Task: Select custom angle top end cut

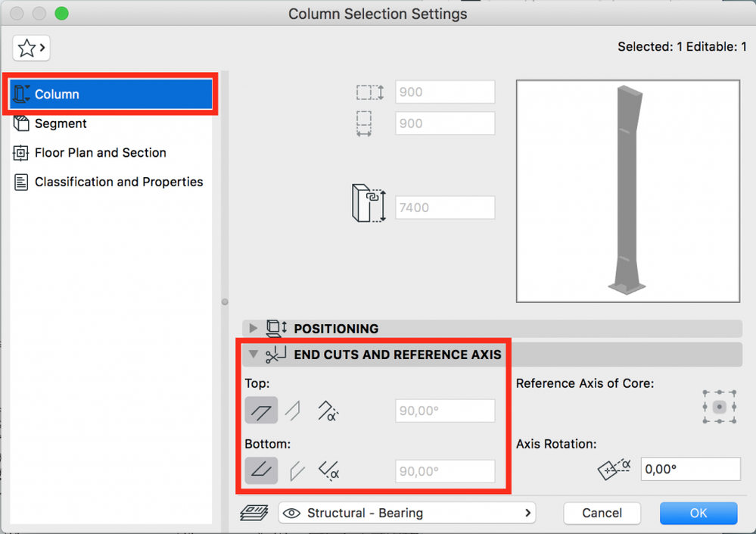Action: (328, 411)
